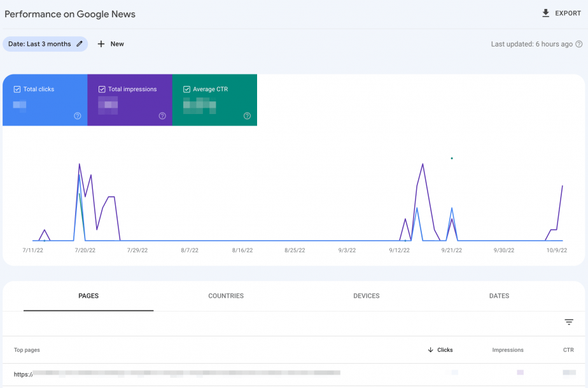This screenshot has height=388, width=588.
Task: Click the EXPORT button label
Action: point(568,13)
